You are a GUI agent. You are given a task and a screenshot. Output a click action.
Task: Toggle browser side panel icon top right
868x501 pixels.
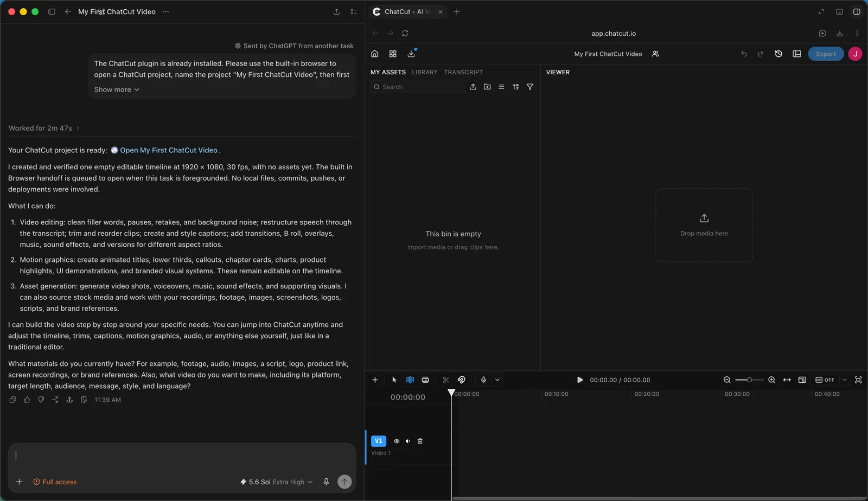(857, 11)
